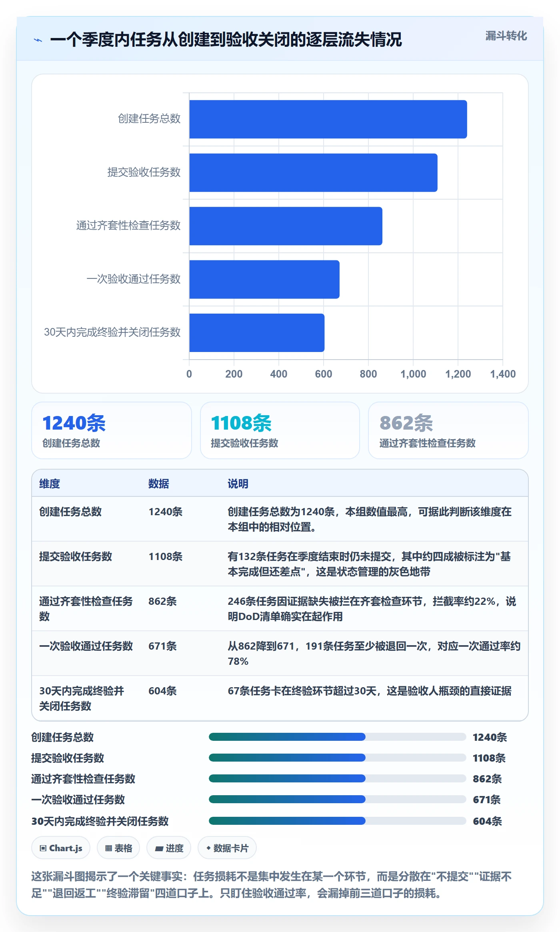This screenshot has height=932, width=560.
Task: Click the 漏斗转化 label in the header
Action: 506,36
